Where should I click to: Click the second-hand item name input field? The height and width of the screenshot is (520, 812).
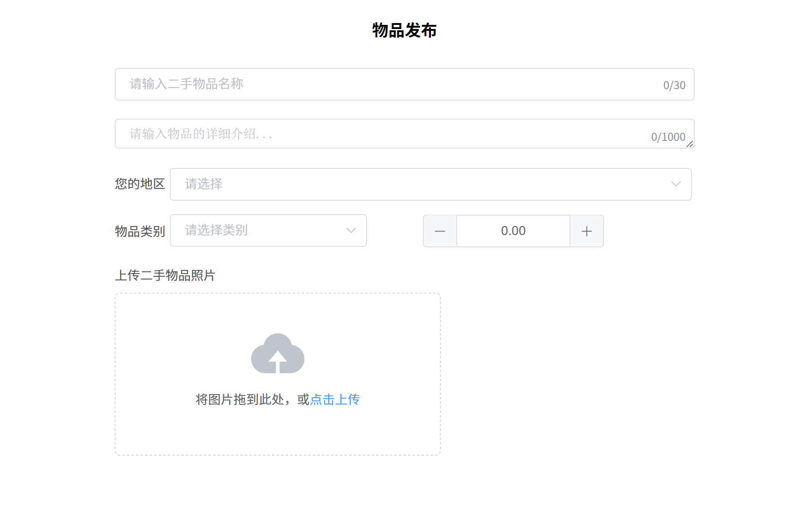click(404, 84)
